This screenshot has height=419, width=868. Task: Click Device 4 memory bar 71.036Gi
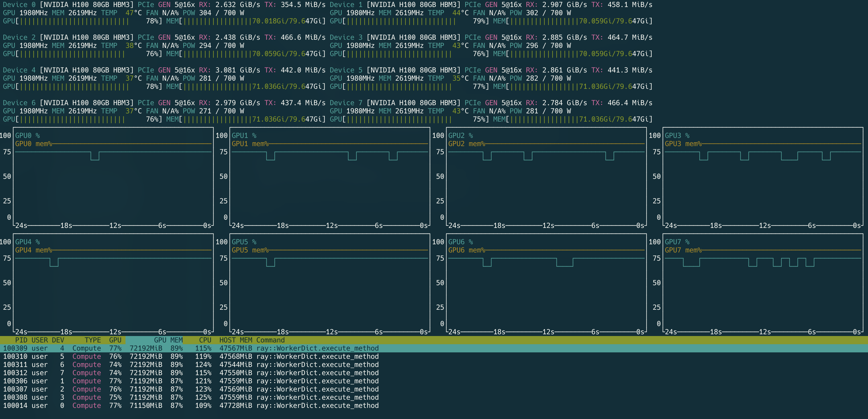coord(246,87)
